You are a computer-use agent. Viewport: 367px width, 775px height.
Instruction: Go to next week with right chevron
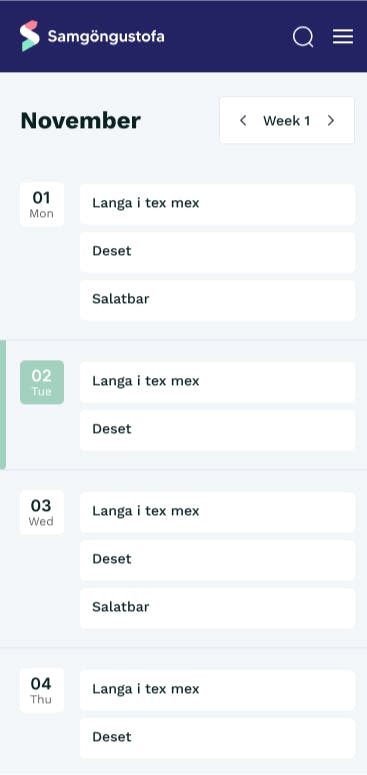click(x=331, y=121)
